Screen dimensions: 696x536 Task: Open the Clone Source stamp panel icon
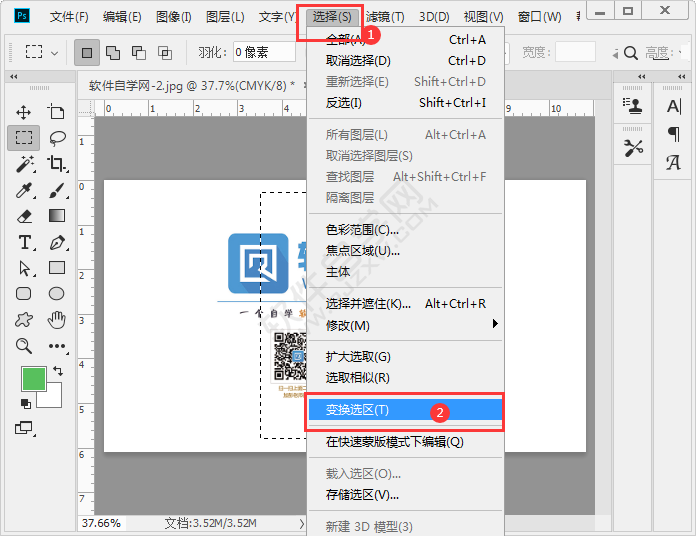(632, 106)
